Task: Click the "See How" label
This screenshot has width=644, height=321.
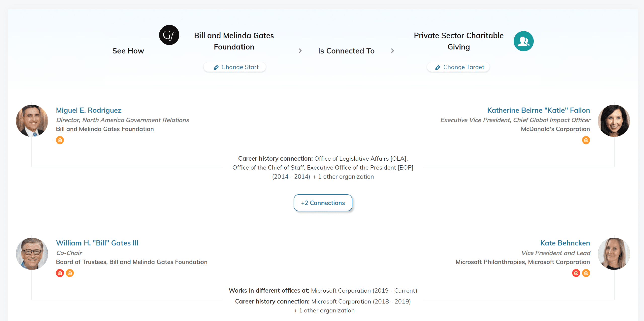Action: coord(128,51)
